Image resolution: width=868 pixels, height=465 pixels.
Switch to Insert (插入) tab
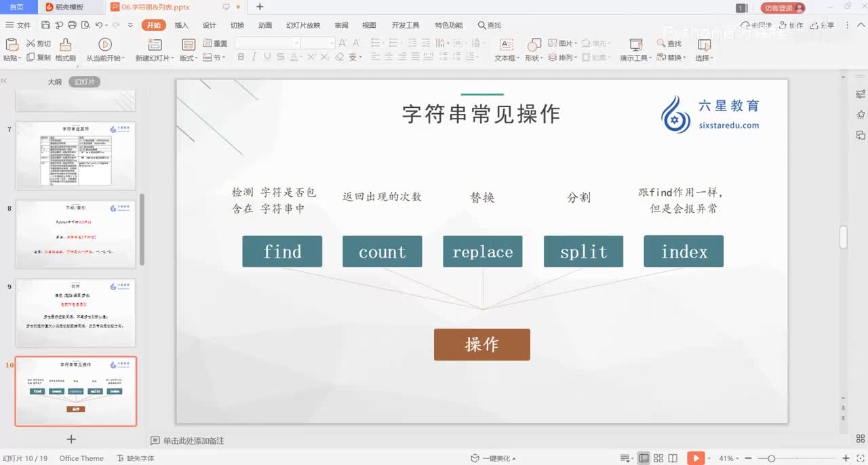(182, 25)
